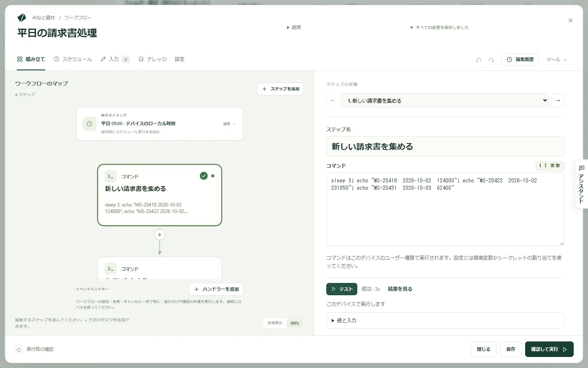588x368 pixels.
Task: Click the ステップ名 input field
Action: pyautogui.click(x=445, y=146)
